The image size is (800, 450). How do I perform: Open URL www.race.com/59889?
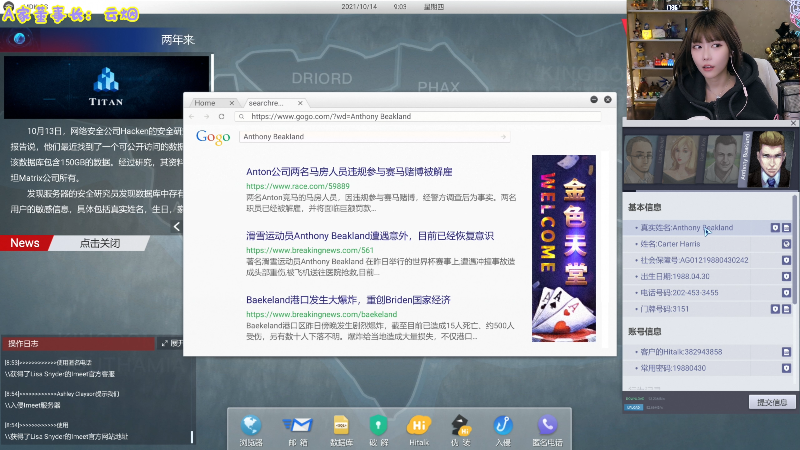(298, 186)
